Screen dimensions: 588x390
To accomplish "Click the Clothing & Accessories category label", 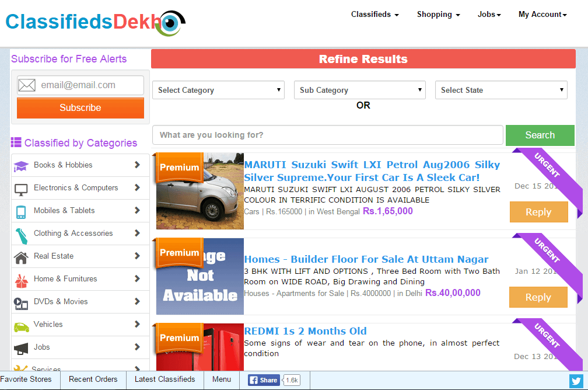I will pos(73,233).
